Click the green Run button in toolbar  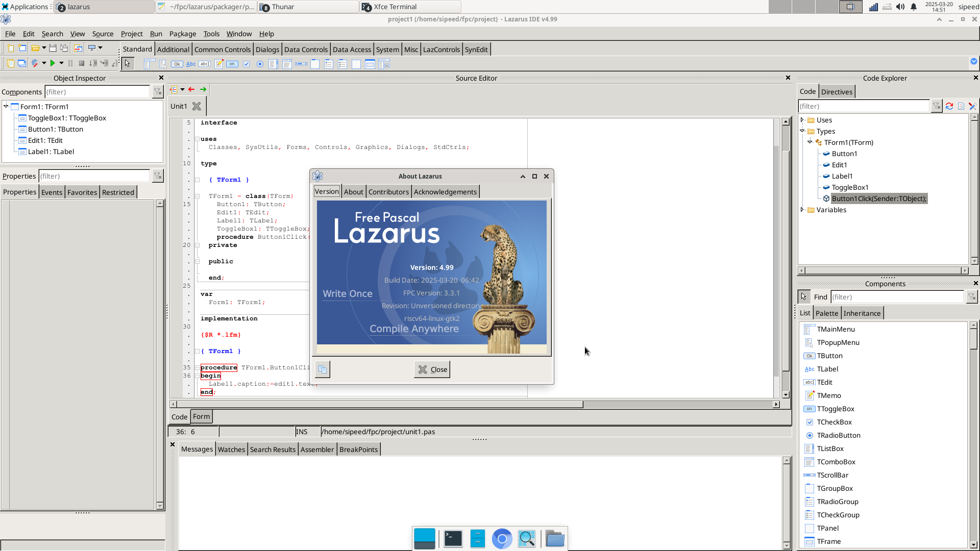click(52, 63)
